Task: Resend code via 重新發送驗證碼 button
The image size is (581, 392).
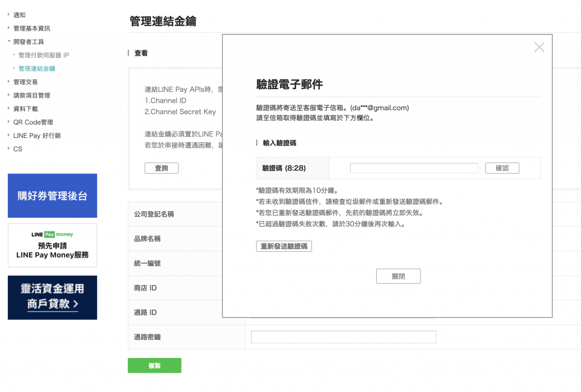Action: pyautogui.click(x=284, y=246)
